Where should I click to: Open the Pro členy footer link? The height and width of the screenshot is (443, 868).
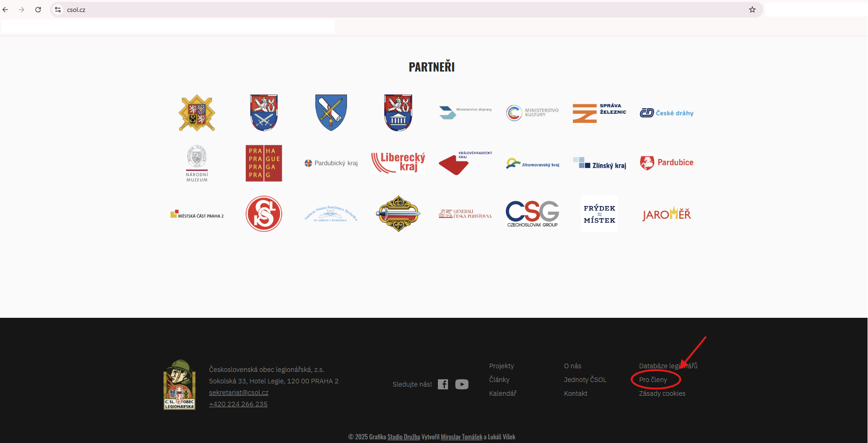[653, 380]
